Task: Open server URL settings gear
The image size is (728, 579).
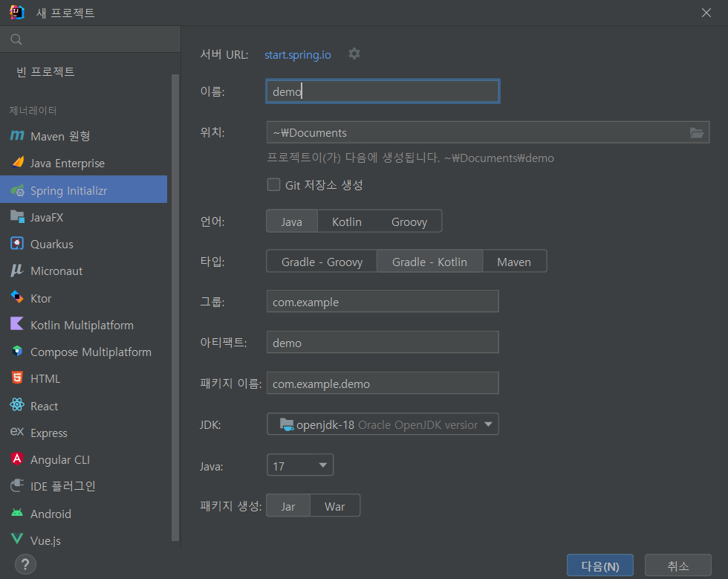Action: tap(354, 54)
